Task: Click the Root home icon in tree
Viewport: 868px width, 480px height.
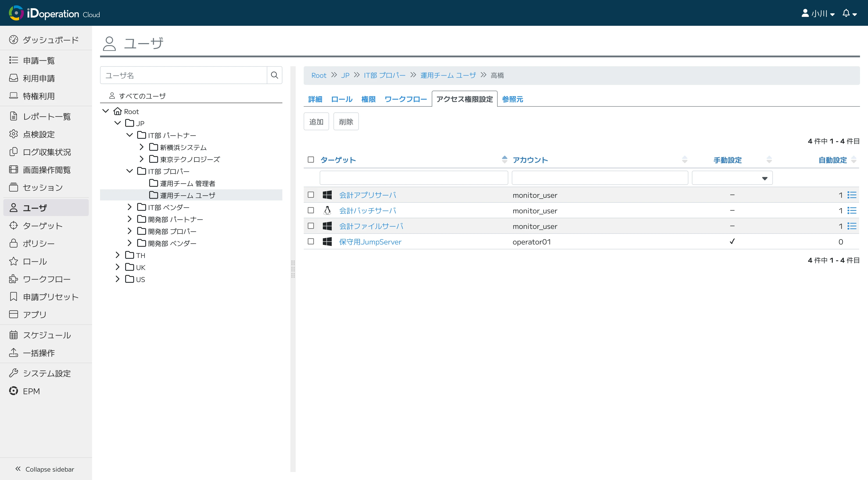Action: pyautogui.click(x=118, y=111)
